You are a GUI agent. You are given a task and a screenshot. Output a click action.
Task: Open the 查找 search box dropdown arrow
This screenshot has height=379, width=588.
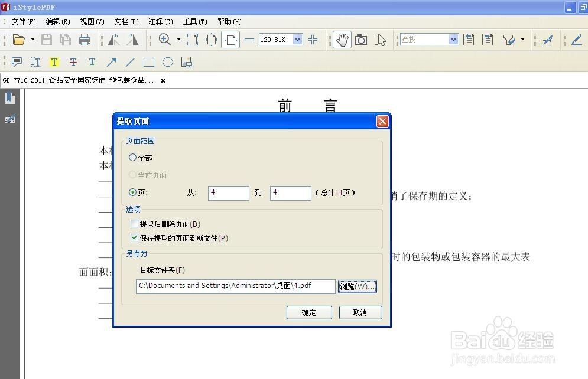tap(454, 40)
